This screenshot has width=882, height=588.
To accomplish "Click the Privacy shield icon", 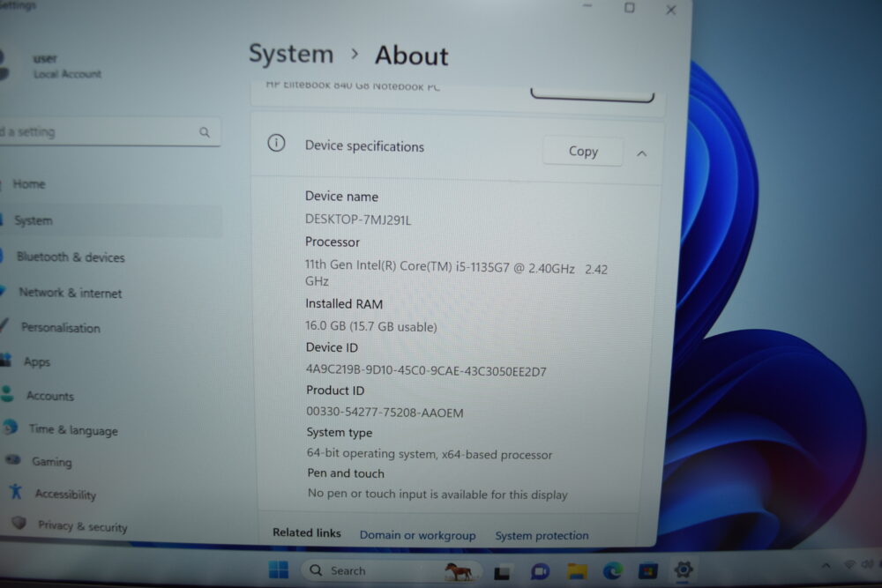I will click(x=19, y=523).
